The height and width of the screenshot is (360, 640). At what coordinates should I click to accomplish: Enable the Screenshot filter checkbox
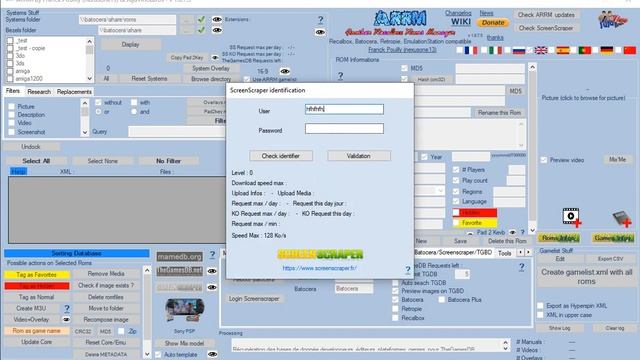(x=11, y=132)
